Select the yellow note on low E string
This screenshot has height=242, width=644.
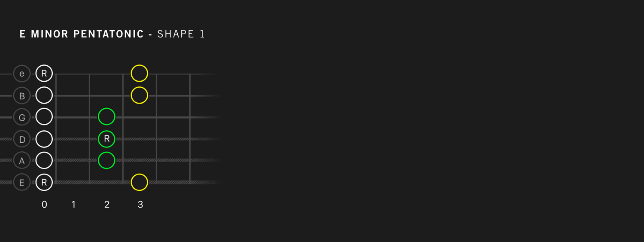tap(139, 182)
